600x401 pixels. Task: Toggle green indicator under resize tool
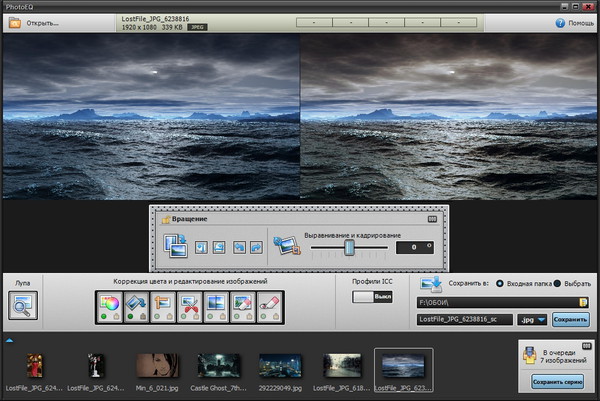157,316
